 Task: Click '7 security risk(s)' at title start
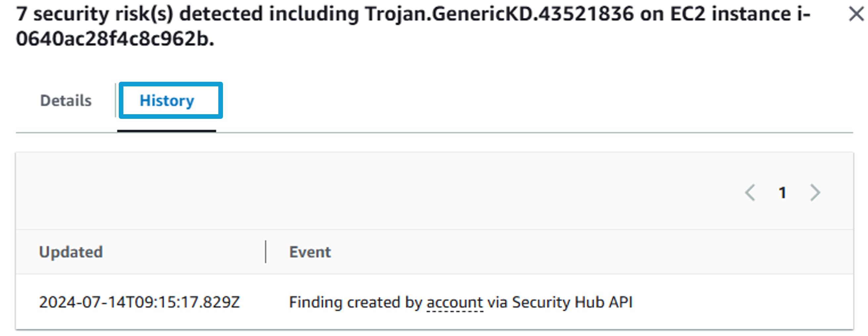[94, 14]
